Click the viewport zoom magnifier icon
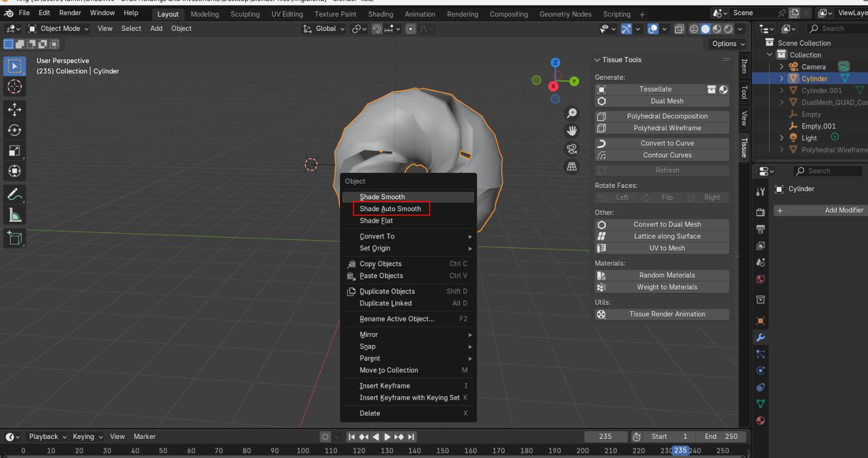Image resolution: width=868 pixels, height=458 pixels. (x=572, y=113)
